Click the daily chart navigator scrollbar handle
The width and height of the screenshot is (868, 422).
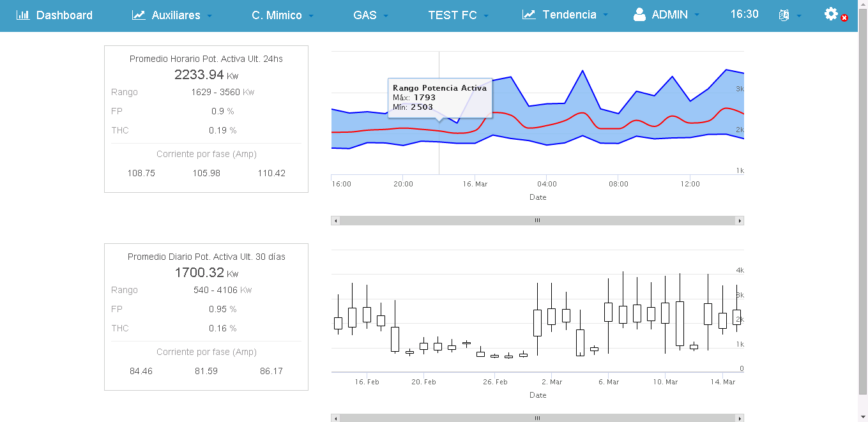pos(537,418)
